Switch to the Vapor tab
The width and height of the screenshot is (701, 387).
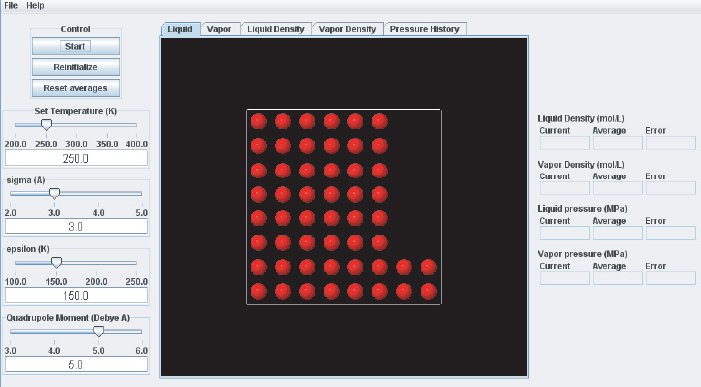pyautogui.click(x=219, y=29)
